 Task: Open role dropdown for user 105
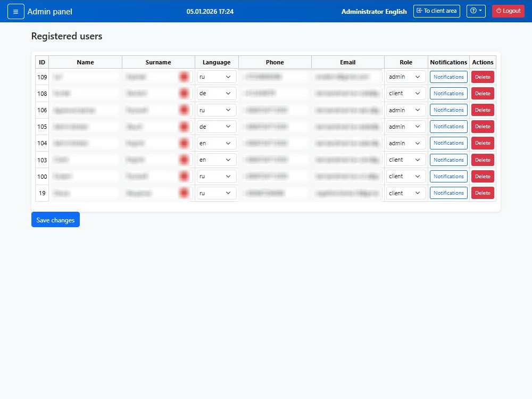point(406,127)
